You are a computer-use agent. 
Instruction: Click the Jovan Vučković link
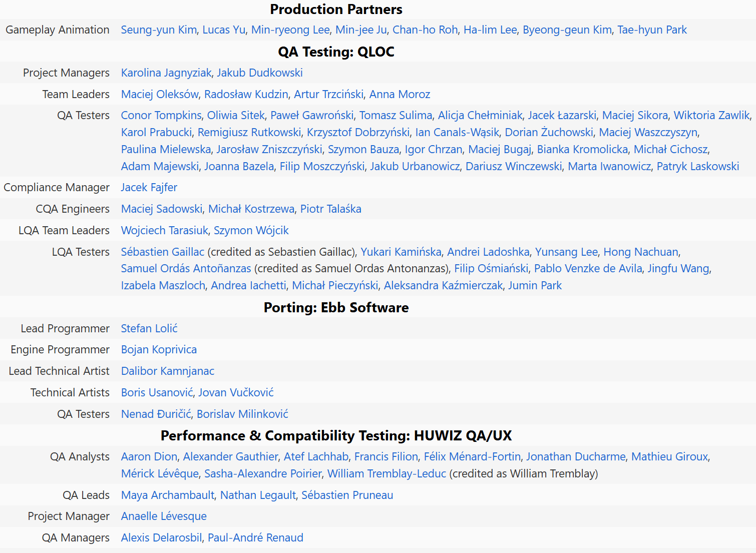(236, 393)
